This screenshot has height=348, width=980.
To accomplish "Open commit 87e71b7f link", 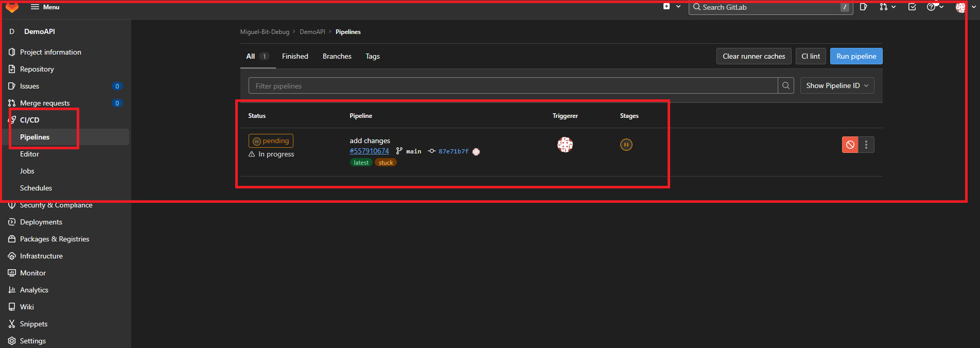I will [x=453, y=151].
